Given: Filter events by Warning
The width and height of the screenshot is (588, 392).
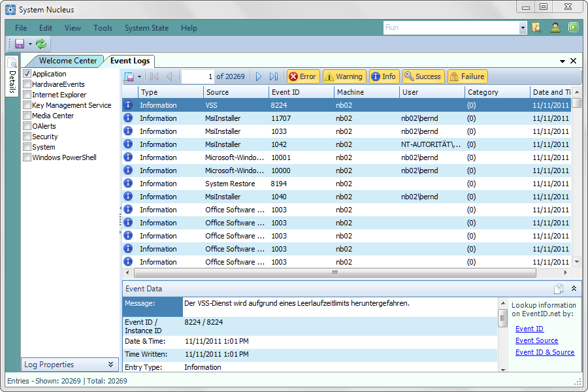Looking at the screenshot, I should point(344,76).
